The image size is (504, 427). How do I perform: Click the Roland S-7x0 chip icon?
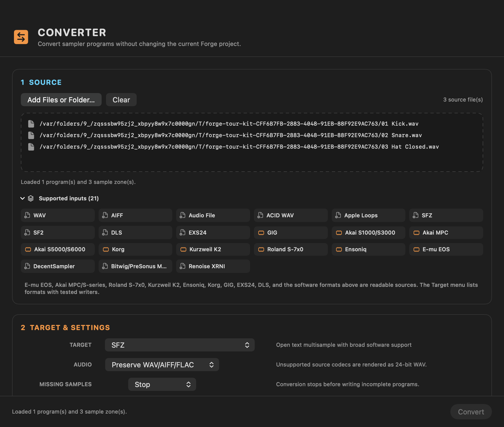pos(261,249)
